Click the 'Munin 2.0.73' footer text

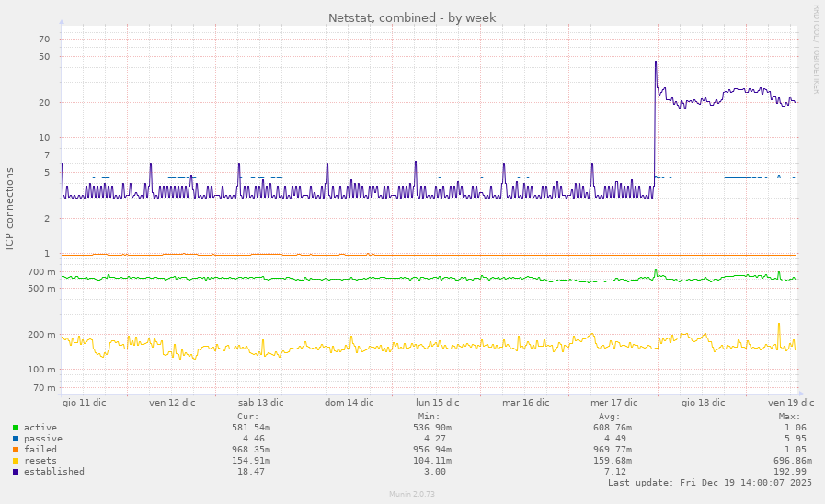[412, 494]
